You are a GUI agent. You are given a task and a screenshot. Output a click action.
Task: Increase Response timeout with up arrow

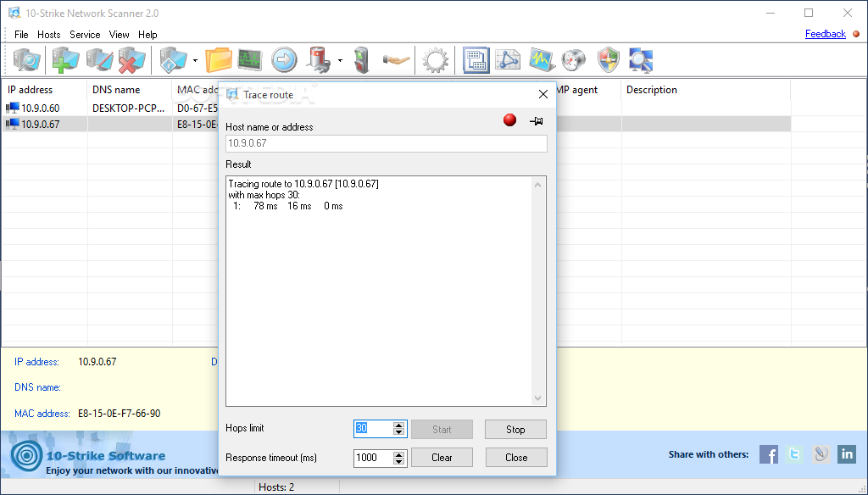(x=398, y=454)
